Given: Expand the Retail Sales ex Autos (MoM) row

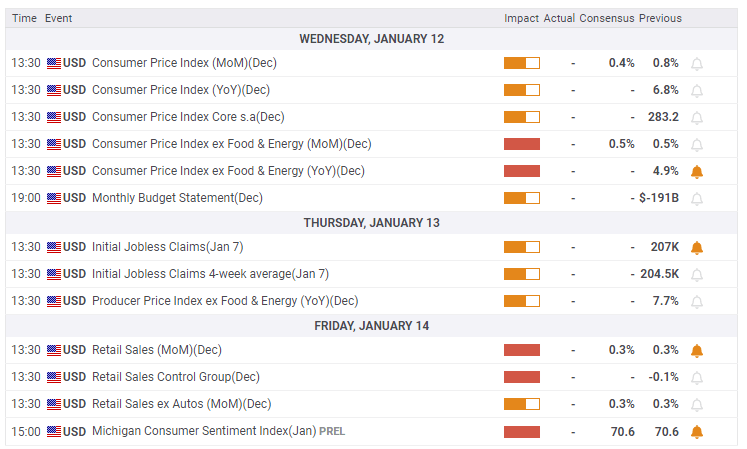Looking at the screenshot, I should (x=181, y=404).
